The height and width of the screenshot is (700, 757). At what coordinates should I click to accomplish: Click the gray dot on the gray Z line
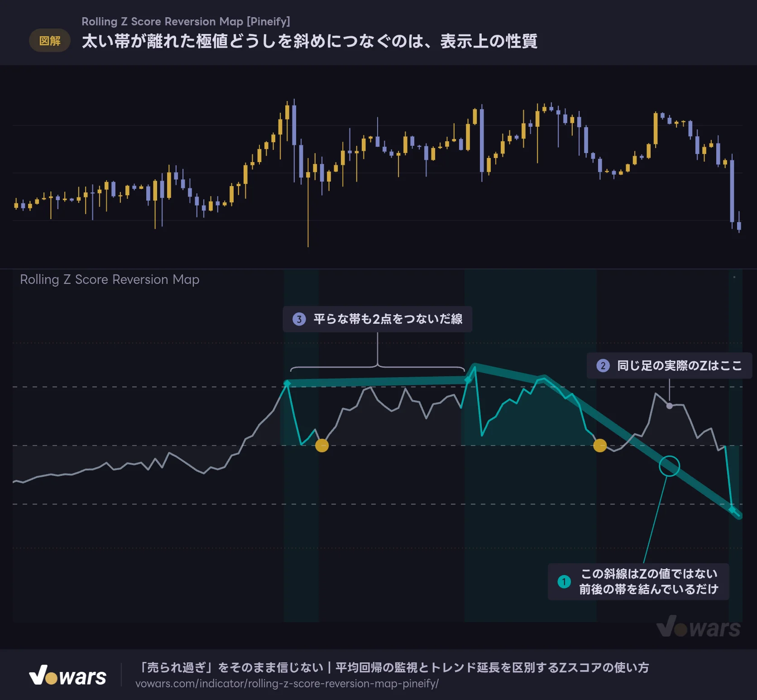click(x=669, y=406)
